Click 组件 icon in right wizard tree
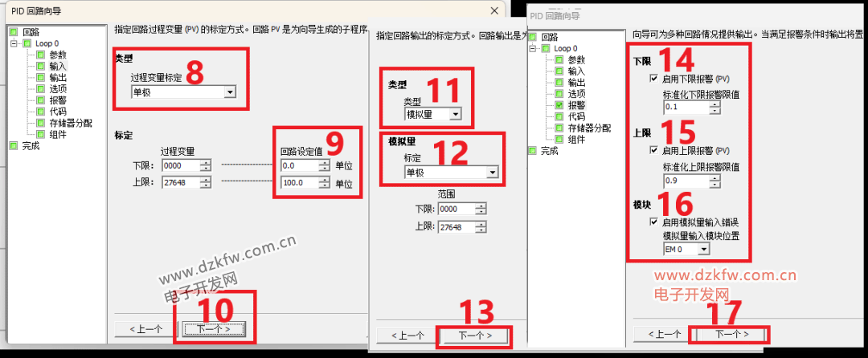Viewport: 868px width, 358px height. pos(559,139)
